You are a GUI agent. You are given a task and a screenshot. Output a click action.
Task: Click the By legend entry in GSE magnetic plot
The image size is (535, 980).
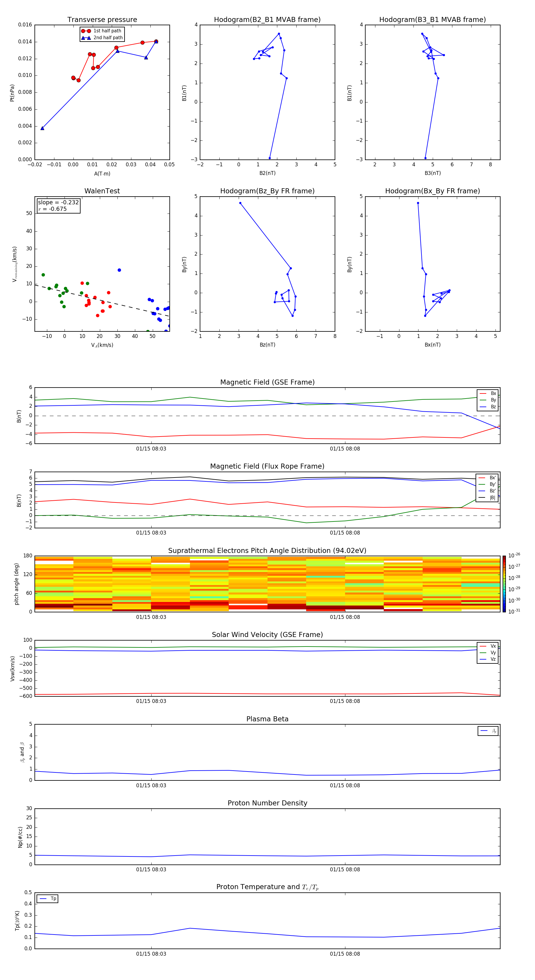pyautogui.click(x=488, y=400)
